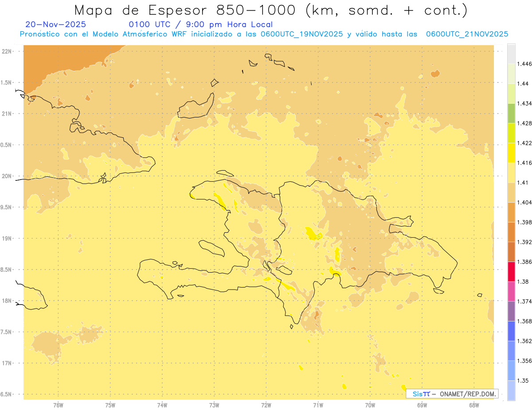This screenshot has height=411, width=532.
Task: Click the colorbar label '1.416'
Action: pos(524,163)
